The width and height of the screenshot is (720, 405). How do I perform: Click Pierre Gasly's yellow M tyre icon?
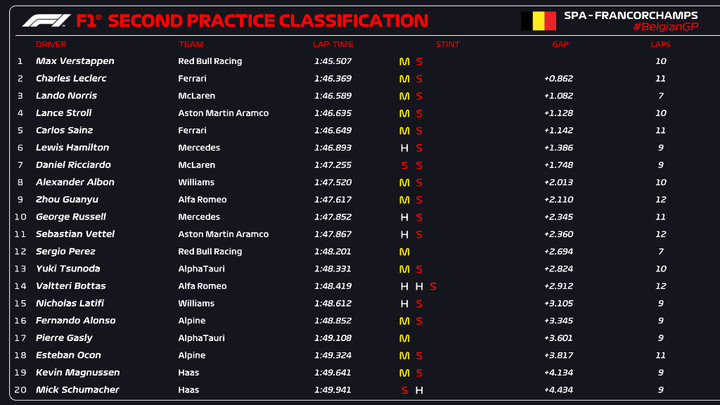click(404, 338)
